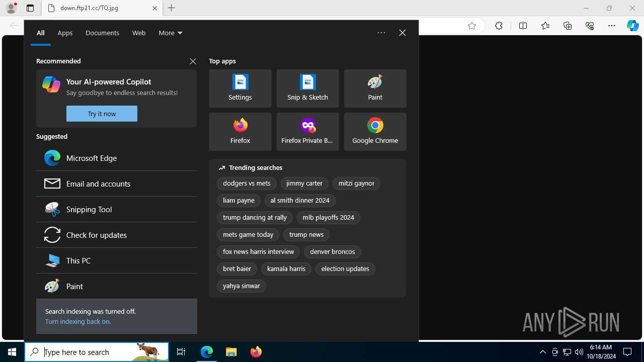Viewport: 644px width, 362px height.
Task: Expand the More dropdown
Action: [171, 33]
